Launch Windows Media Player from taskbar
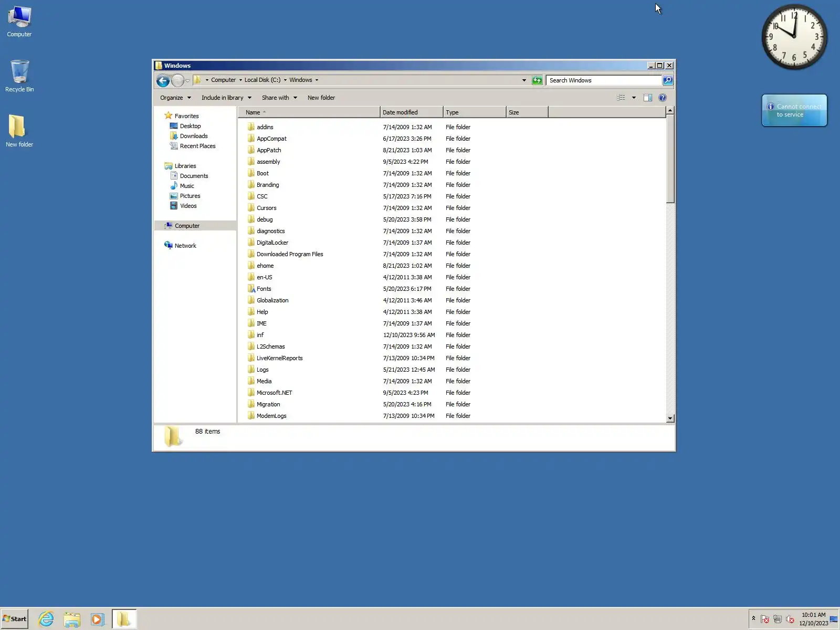Image resolution: width=840 pixels, height=630 pixels. tap(97, 619)
